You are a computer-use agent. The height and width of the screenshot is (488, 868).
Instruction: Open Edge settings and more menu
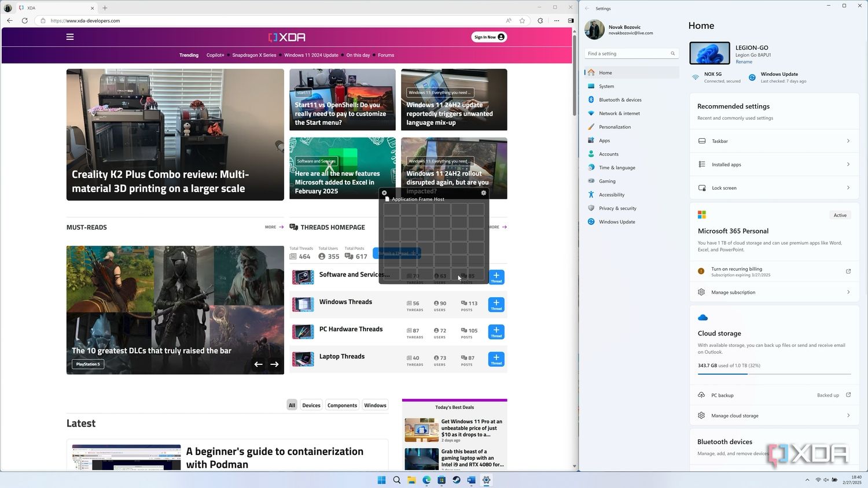tap(557, 20)
